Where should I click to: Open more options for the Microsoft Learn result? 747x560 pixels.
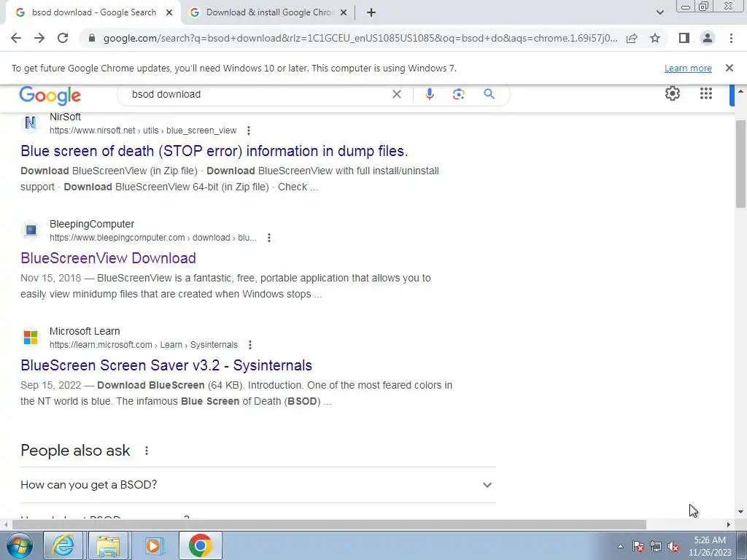pos(250,345)
